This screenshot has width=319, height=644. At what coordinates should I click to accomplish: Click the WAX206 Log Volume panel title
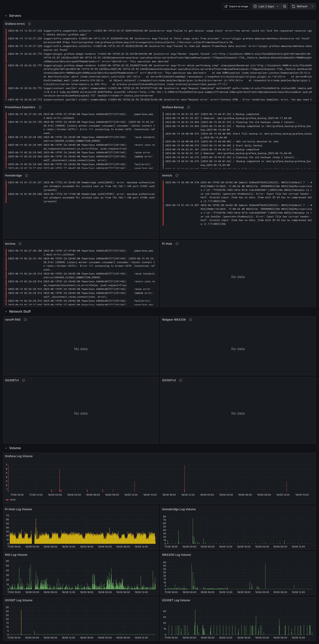(176, 555)
